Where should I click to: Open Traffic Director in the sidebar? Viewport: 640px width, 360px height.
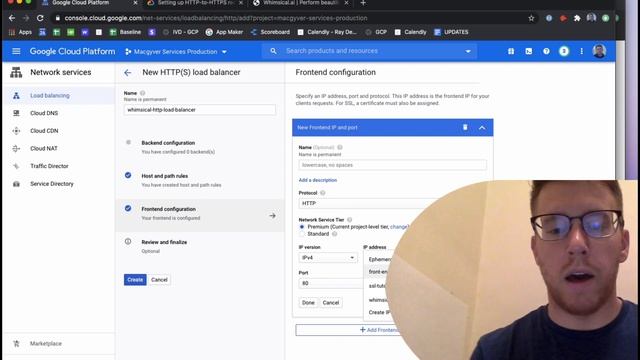(x=49, y=166)
